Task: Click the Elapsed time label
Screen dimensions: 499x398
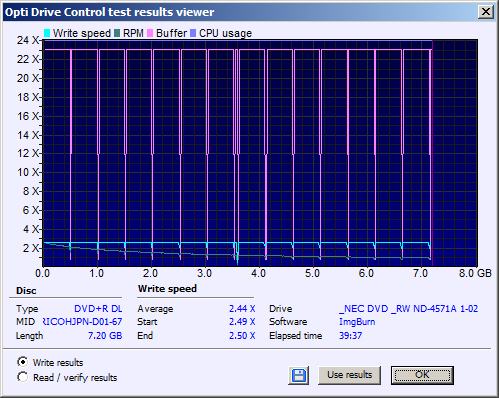Action: tap(296, 336)
